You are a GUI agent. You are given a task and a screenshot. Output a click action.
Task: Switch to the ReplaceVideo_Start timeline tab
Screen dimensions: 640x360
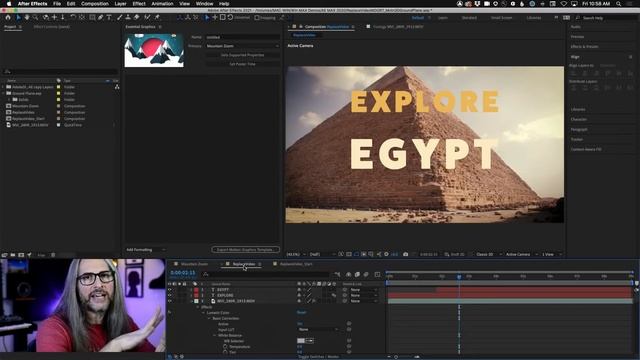coord(296,264)
